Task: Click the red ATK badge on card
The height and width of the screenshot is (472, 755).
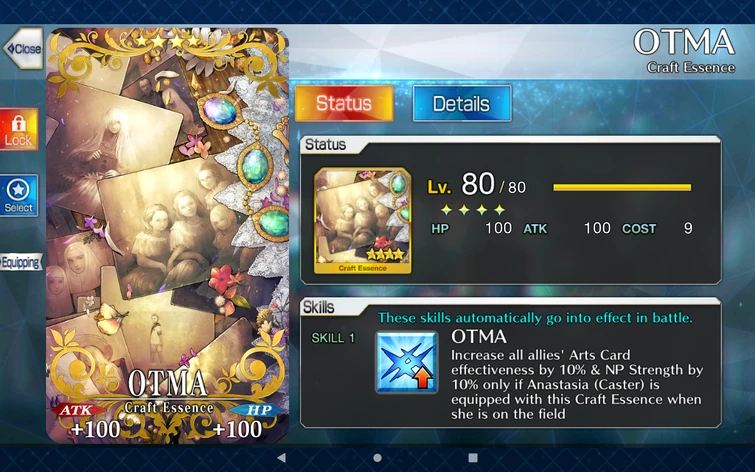Action: (x=78, y=410)
